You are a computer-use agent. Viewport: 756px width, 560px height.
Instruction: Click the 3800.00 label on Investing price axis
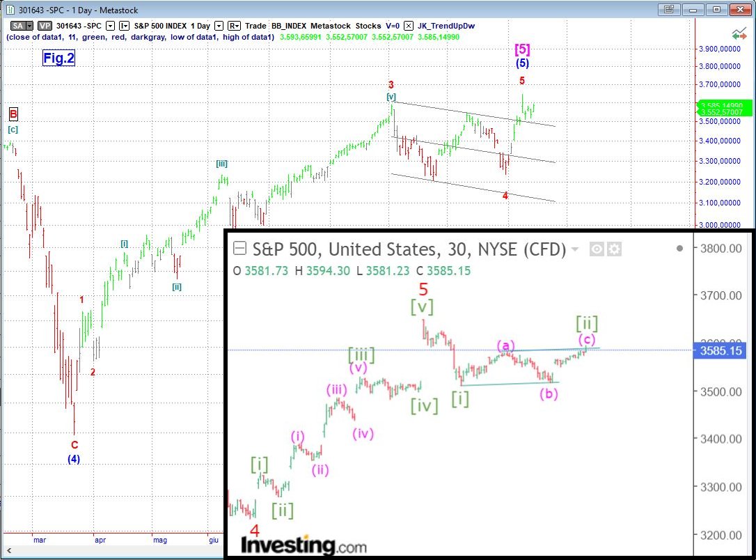pyautogui.click(x=720, y=249)
